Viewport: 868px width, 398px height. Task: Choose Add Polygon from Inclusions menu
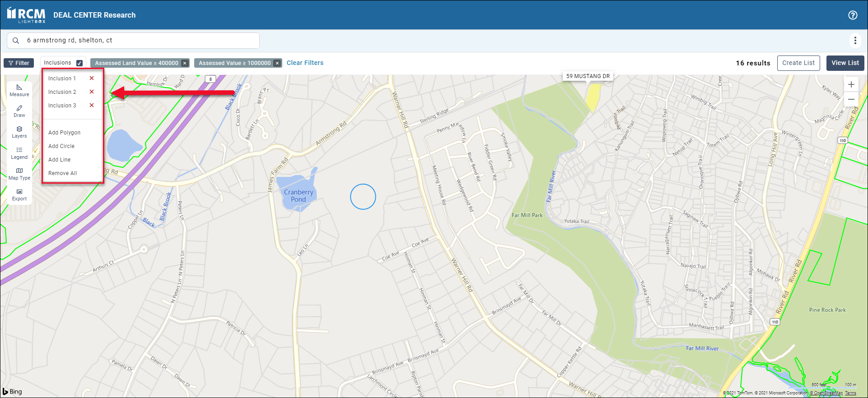pyautogui.click(x=64, y=133)
